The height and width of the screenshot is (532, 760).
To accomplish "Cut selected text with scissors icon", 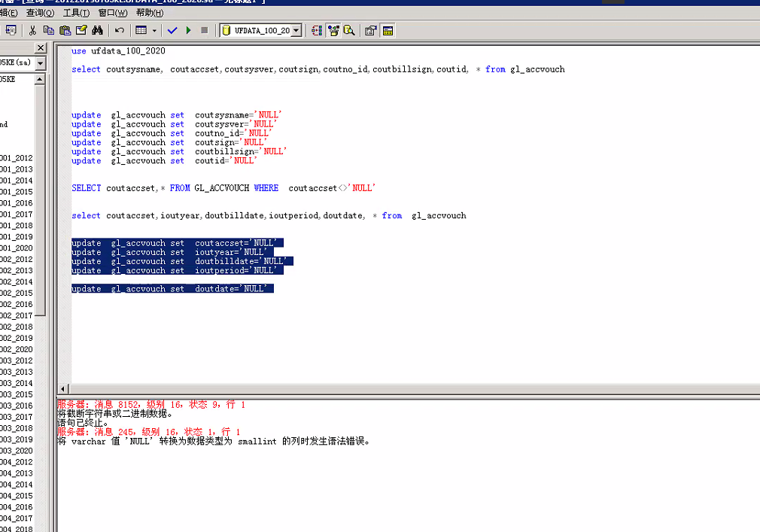I will pos(32,31).
